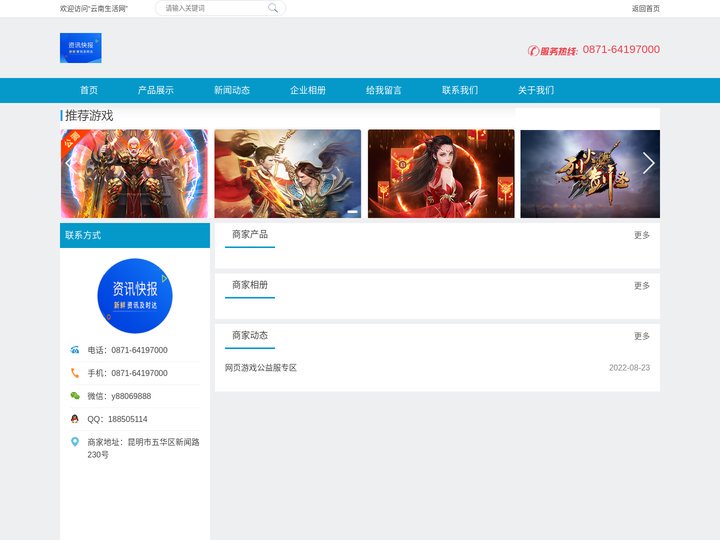Open the 联系我们 navigation tab
Image resolution: width=720 pixels, height=540 pixels.
pyautogui.click(x=460, y=90)
